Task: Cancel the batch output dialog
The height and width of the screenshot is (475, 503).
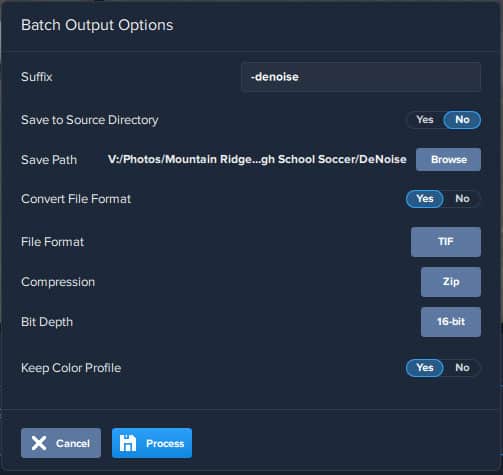Action: (61, 443)
